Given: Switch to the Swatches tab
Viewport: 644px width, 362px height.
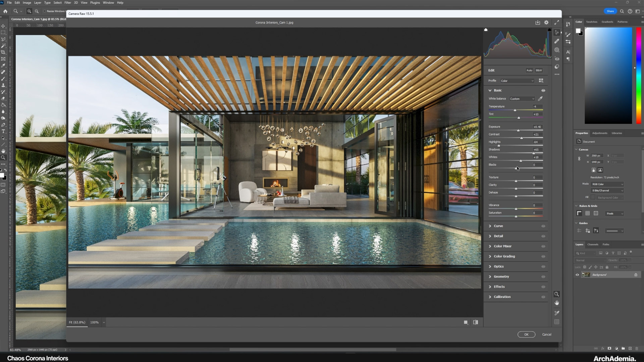Looking at the screenshot, I should point(591,22).
